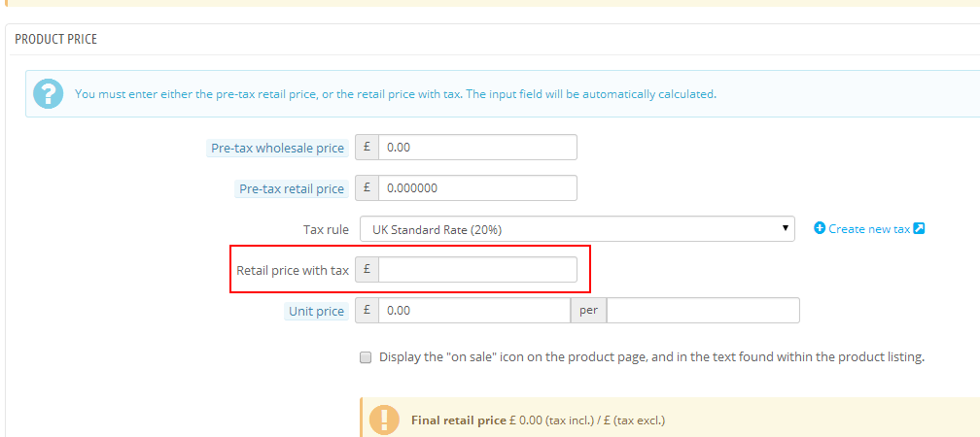Click the Unit price amount field
The image size is (980, 437).
[x=473, y=311]
